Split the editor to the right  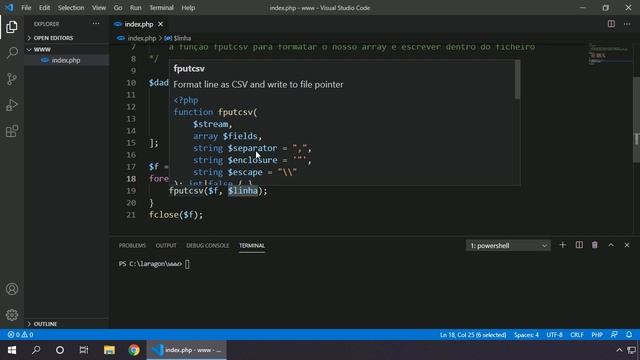[x=611, y=24]
